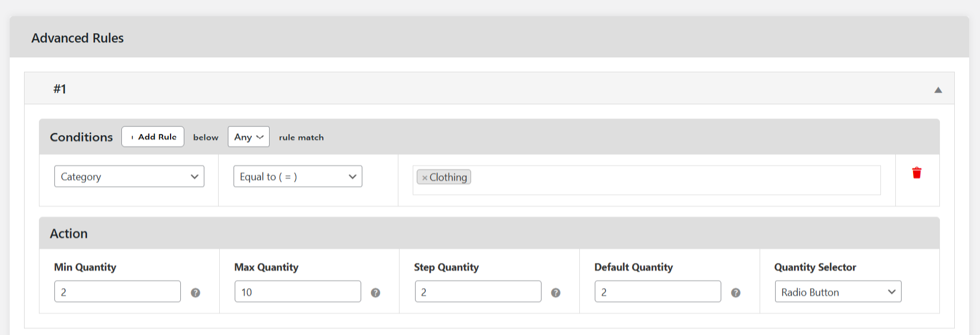Click the Quantity Selector label
The height and width of the screenshot is (335, 980).
click(815, 267)
